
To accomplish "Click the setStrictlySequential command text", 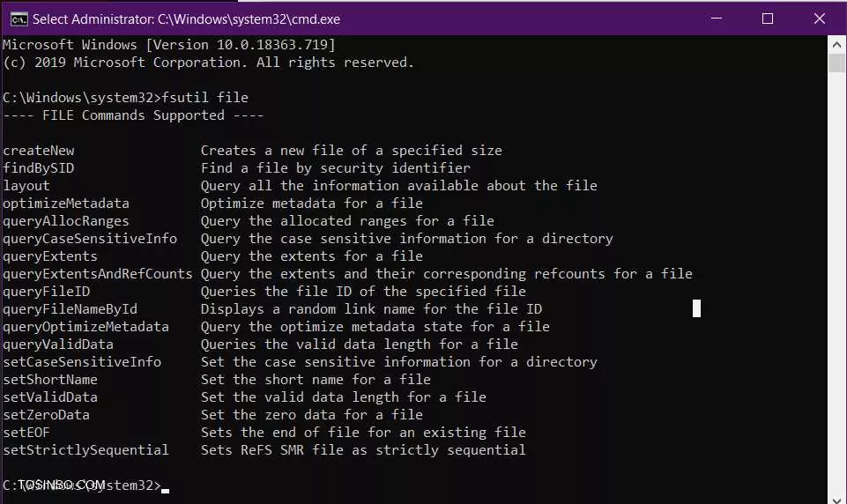I will coord(85,450).
